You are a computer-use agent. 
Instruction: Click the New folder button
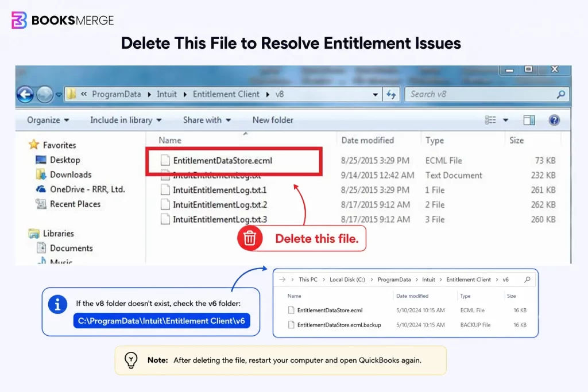click(273, 120)
